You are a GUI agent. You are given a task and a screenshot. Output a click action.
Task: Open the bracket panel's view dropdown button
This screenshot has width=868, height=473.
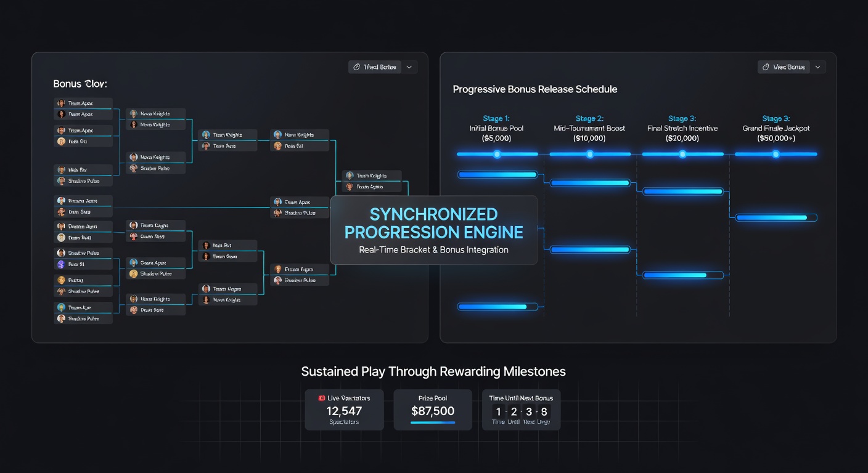[x=375, y=67]
